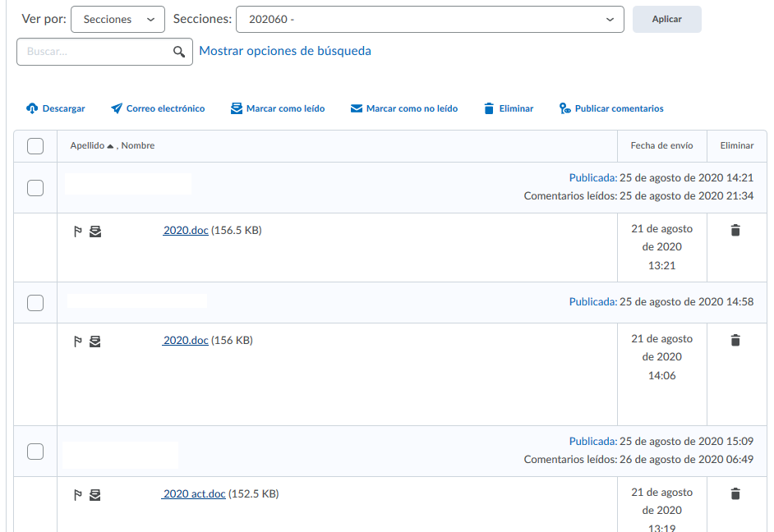Sort by Apellido column header
This screenshot has width=774, height=532.
tap(88, 145)
